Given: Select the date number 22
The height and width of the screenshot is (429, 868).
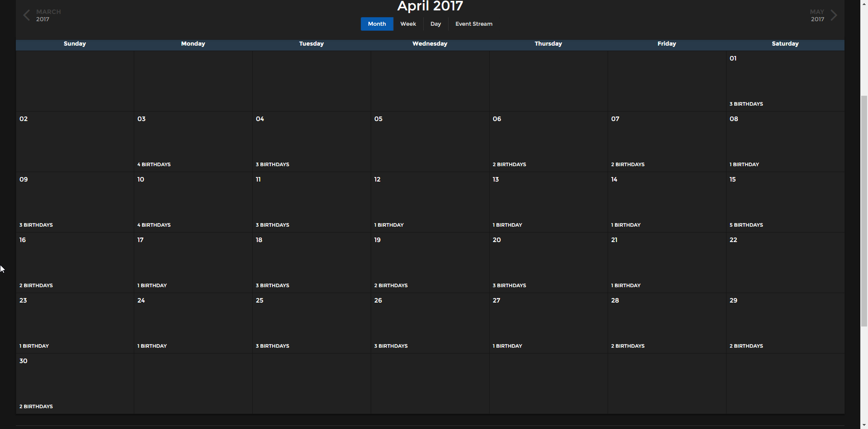Looking at the screenshot, I should (x=733, y=240).
